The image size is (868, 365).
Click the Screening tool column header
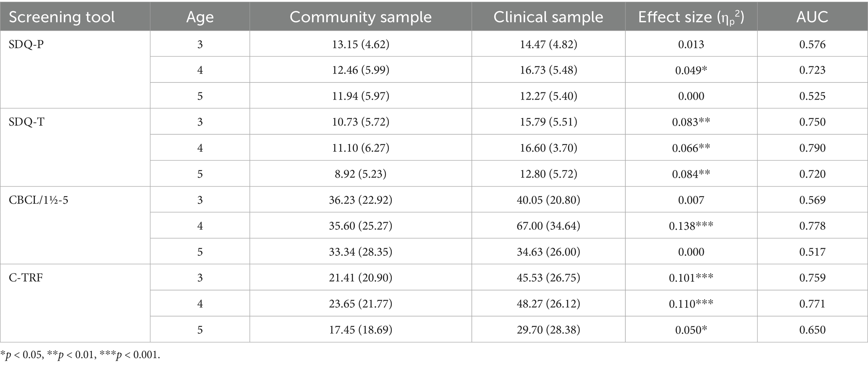tap(62, 17)
